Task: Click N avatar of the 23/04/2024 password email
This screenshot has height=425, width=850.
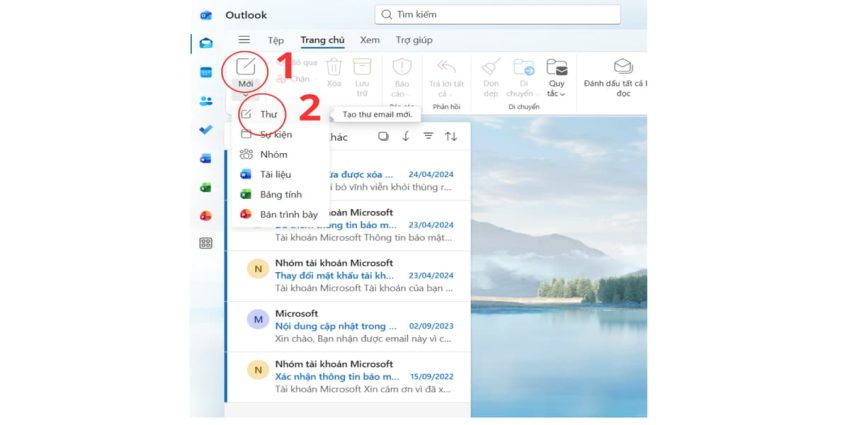Action: tap(258, 269)
